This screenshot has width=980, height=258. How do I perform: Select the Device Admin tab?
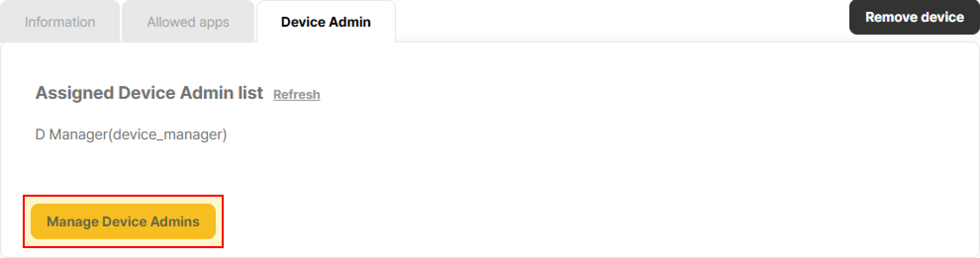(326, 22)
